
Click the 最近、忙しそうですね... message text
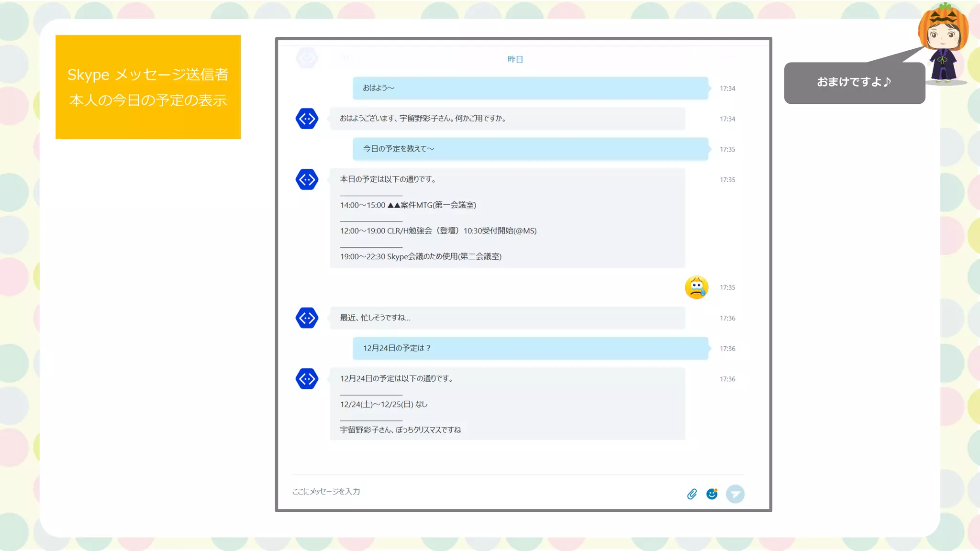(x=375, y=318)
